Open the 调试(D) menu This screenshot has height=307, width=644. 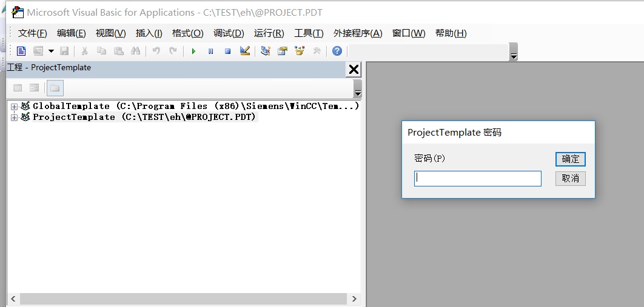click(229, 33)
